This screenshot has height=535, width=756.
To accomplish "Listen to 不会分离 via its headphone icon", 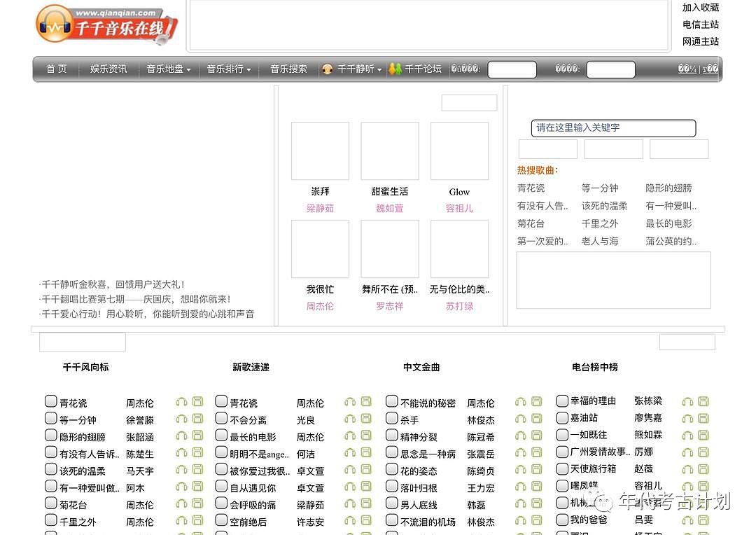I will click(x=350, y=419).
